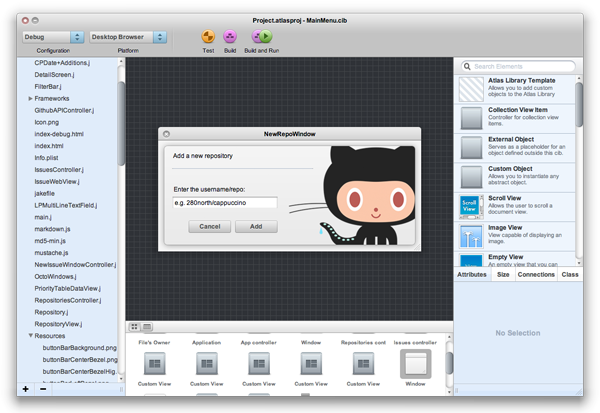The image size is (600, 413).
Task: Open main.j file
Action: click(43, 217)
